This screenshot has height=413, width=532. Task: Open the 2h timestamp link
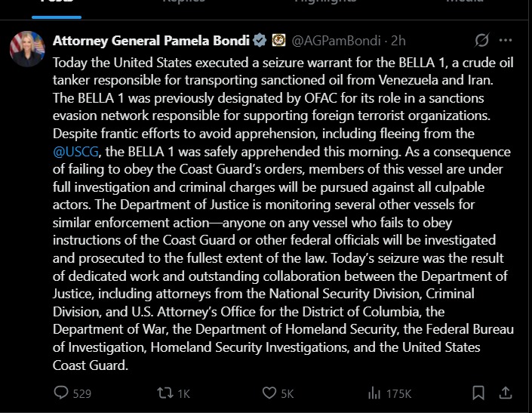point(398,40)
